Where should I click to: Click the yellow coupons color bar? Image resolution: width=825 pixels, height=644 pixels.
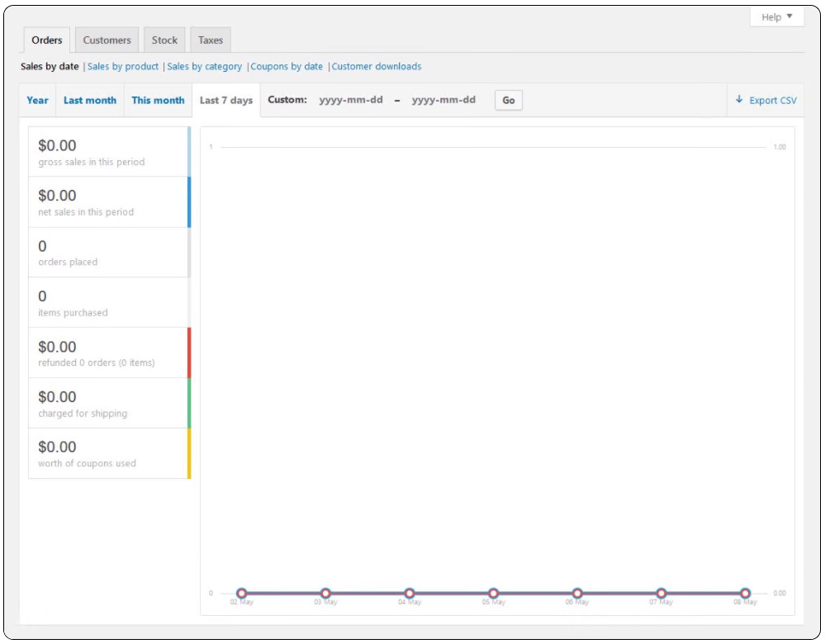tap(189, 453)
